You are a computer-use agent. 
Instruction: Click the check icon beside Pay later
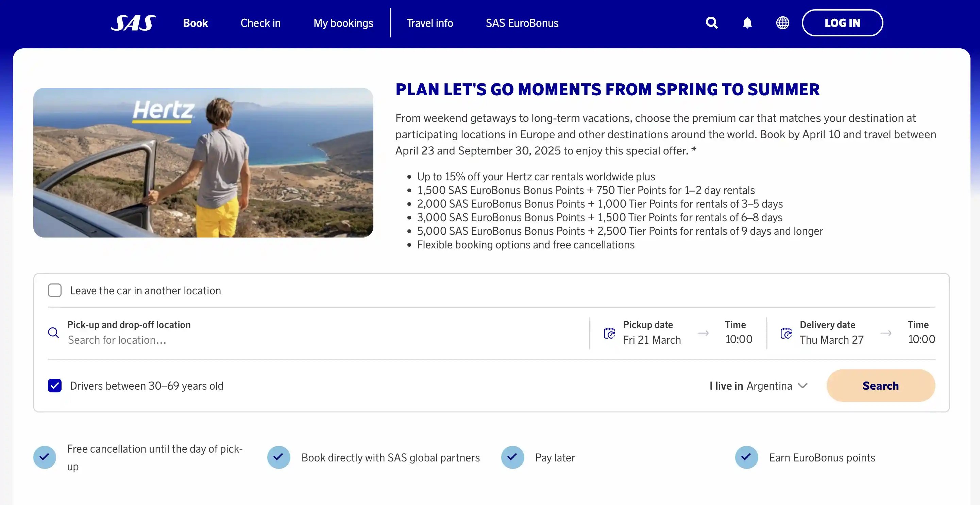[512, 457]
